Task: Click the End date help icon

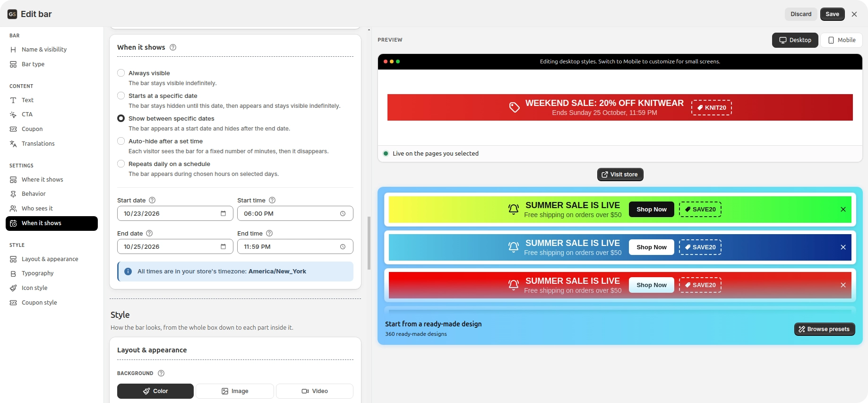Action: tap(149, 233)
